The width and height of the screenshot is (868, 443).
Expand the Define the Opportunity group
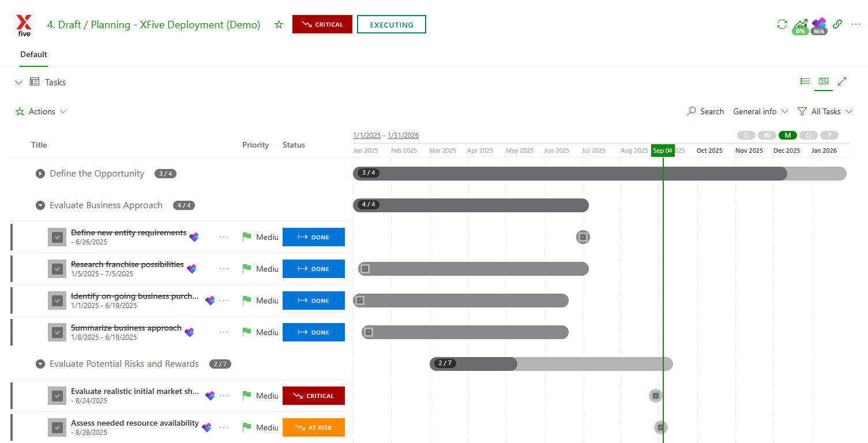coord(40,174)
